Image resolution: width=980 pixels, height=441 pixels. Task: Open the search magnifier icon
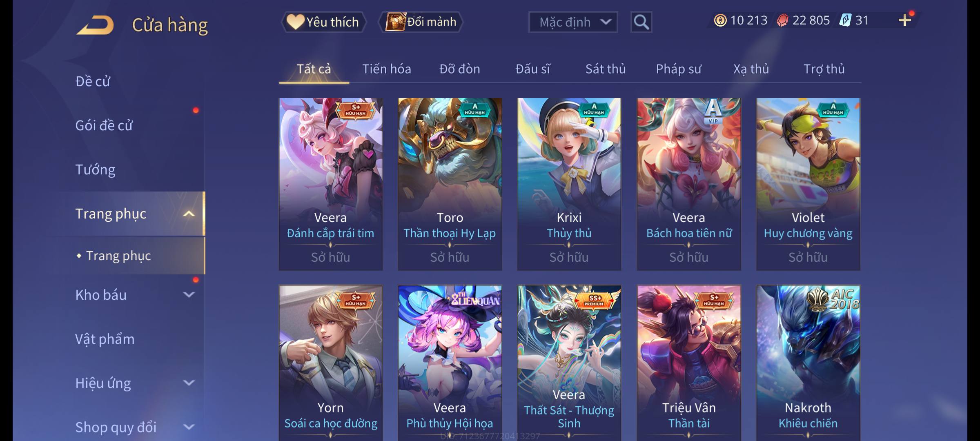click(x=641, y=22)
